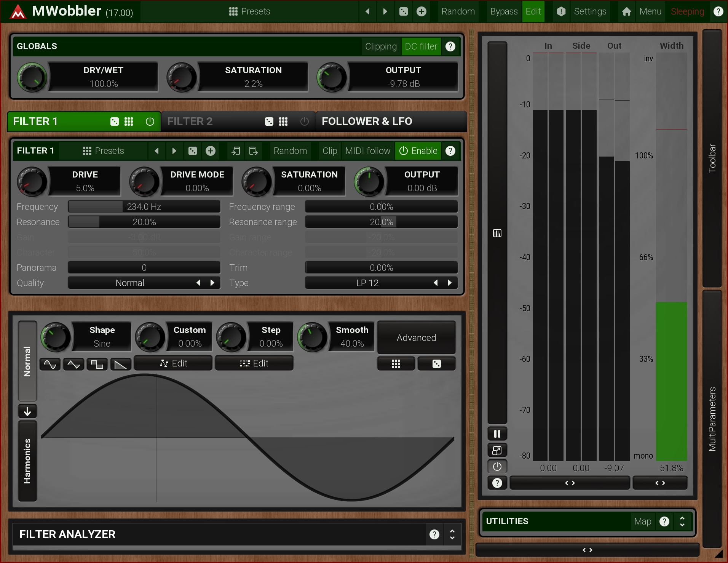
Task: Toggle the DC filter option
Action: tap(421, 46)
